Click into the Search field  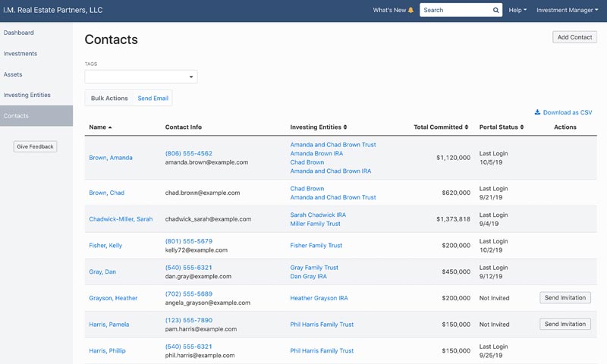click(x=456, y=11)
